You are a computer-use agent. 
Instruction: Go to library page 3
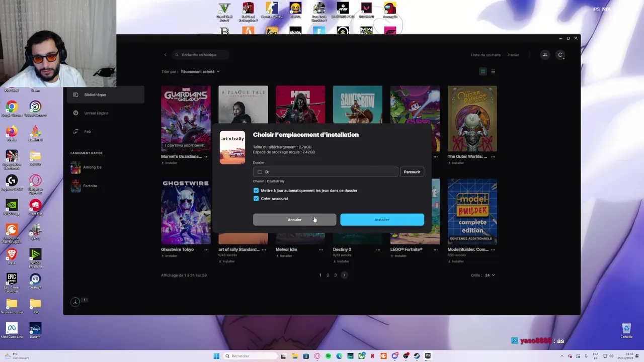pos(336,275)
